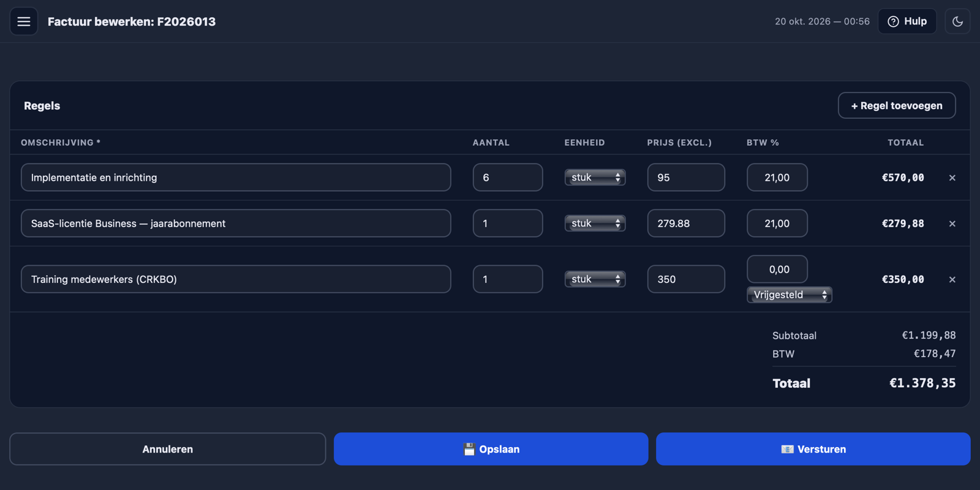Click the BTW amount €178,47
This screenshot has height=490, width=980.
935,353
